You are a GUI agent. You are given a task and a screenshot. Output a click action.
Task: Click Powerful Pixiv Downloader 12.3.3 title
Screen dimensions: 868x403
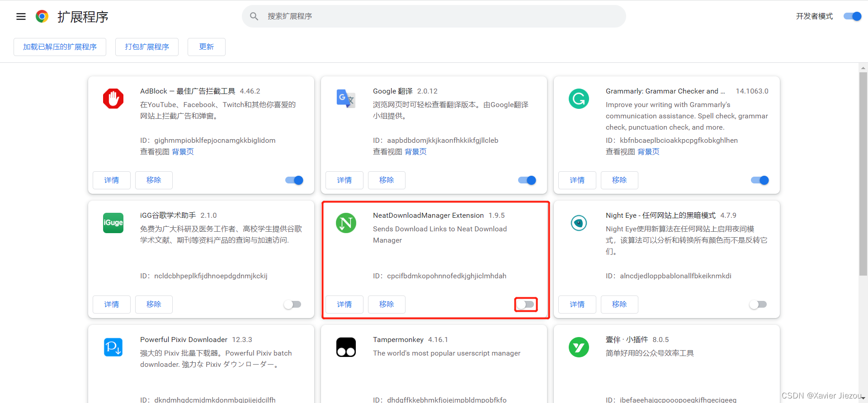coord(196,340)
